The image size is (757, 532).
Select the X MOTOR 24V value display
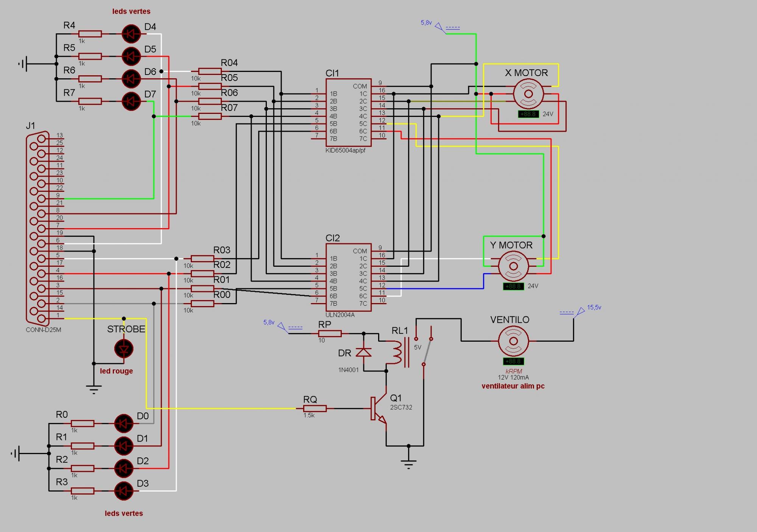(528, 114)
